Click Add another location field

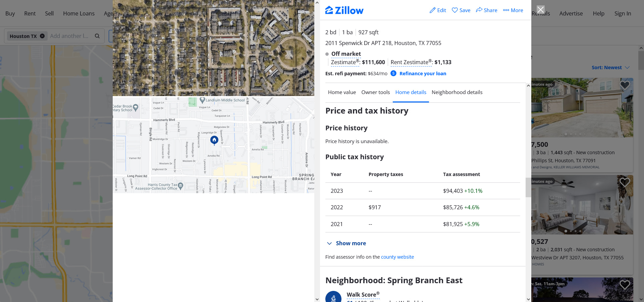(x=69, y=36)
